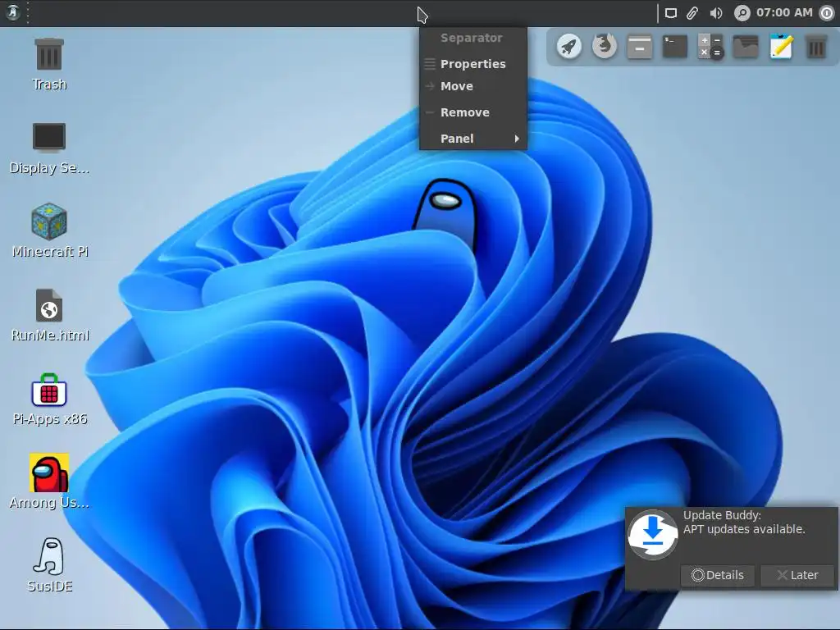The image size is (840, 630).
Task: Select Move in the context menu
Action: coord(473,86)
